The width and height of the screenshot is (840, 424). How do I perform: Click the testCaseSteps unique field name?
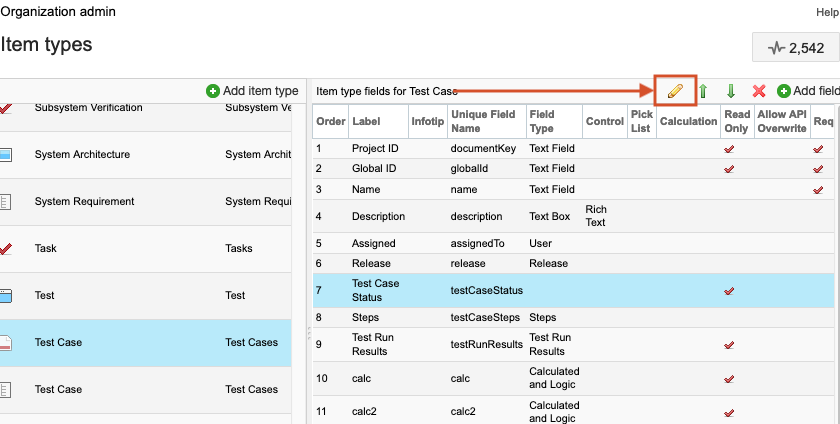pos(485,317)
